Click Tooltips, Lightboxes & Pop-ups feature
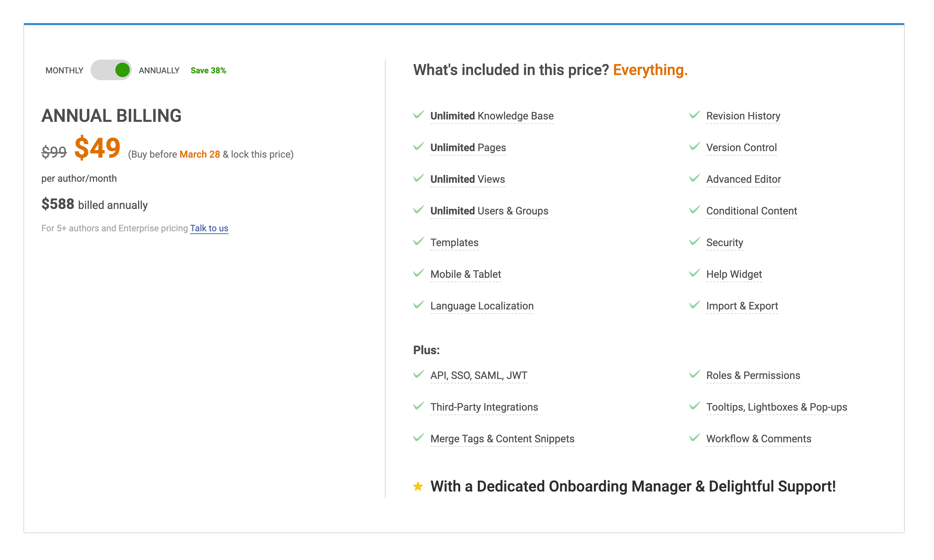The image size is (934, 560). tap(777, 407)
